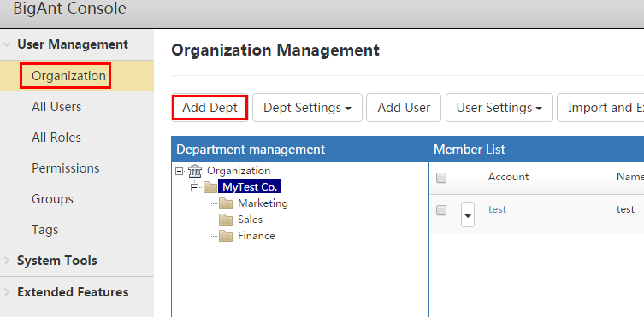Click the Marketing folder icon
The height and width of the screenshot is (317, 644).
(x=226, y=203)
